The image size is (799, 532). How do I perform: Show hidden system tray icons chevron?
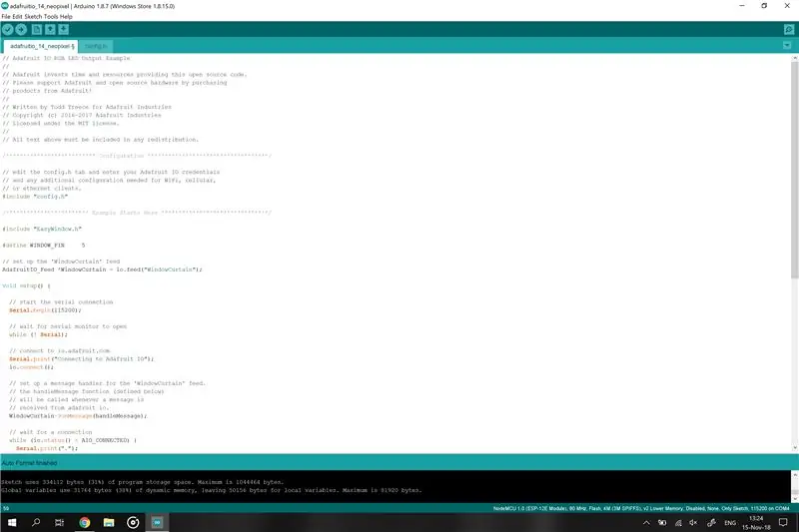(x=646, y=523)
